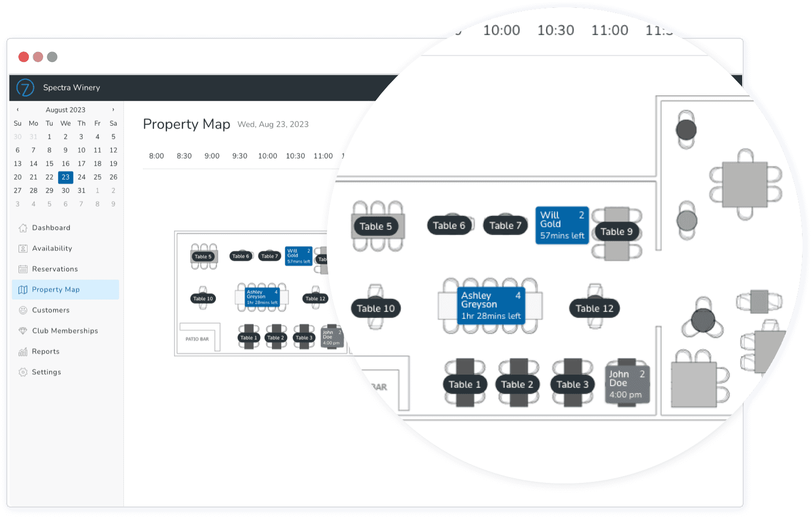This screenshot has height=517, width=812.
Task: Click Table 10 in the magnified map
Action: (x=376, y=308)
